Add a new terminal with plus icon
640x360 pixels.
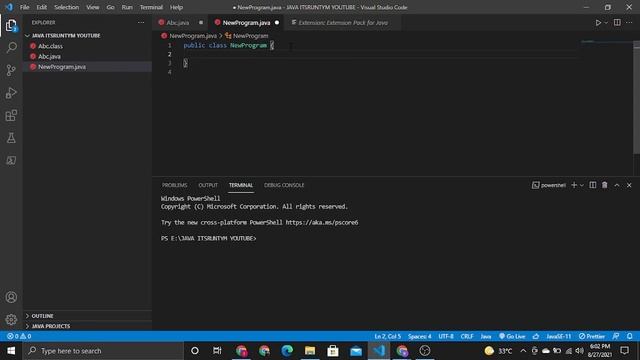(x=574, y=185)
